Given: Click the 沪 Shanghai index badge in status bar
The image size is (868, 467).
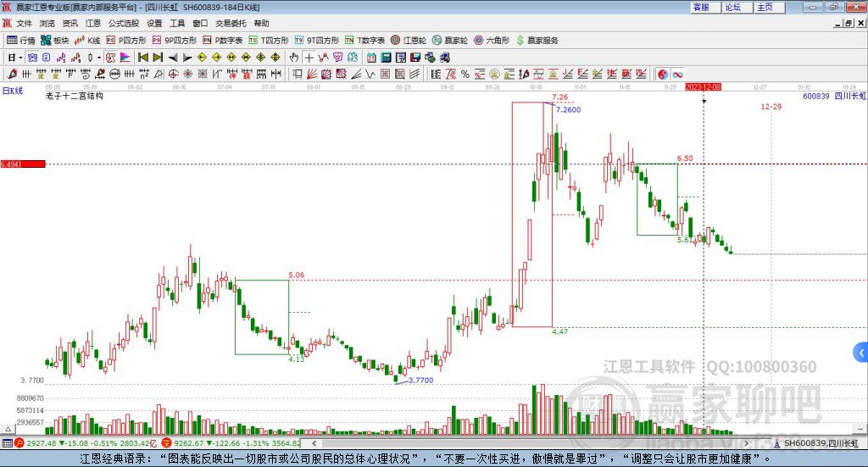Looking at the screenshot, I should click(19, 443).
